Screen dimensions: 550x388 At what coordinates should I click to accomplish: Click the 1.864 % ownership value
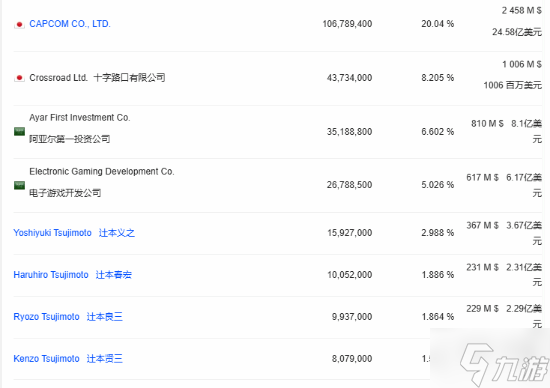pyautogui.click(x=438, y=317)
